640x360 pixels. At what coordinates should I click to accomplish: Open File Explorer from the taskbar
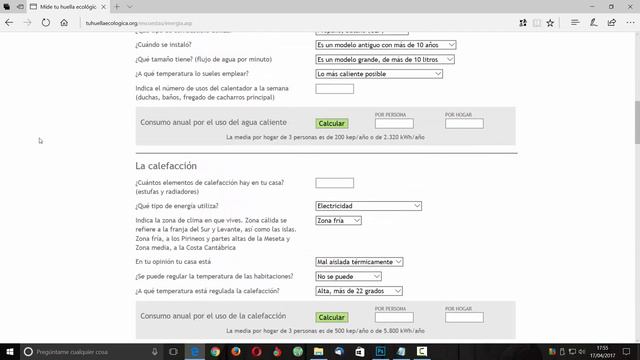tap(319, 352)
